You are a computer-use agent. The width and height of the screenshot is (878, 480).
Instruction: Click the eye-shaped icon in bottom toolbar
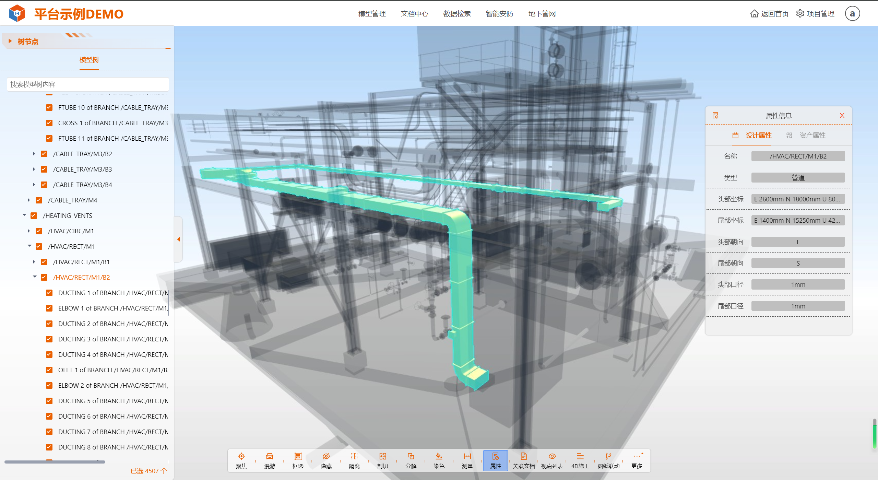pos(552,458)
